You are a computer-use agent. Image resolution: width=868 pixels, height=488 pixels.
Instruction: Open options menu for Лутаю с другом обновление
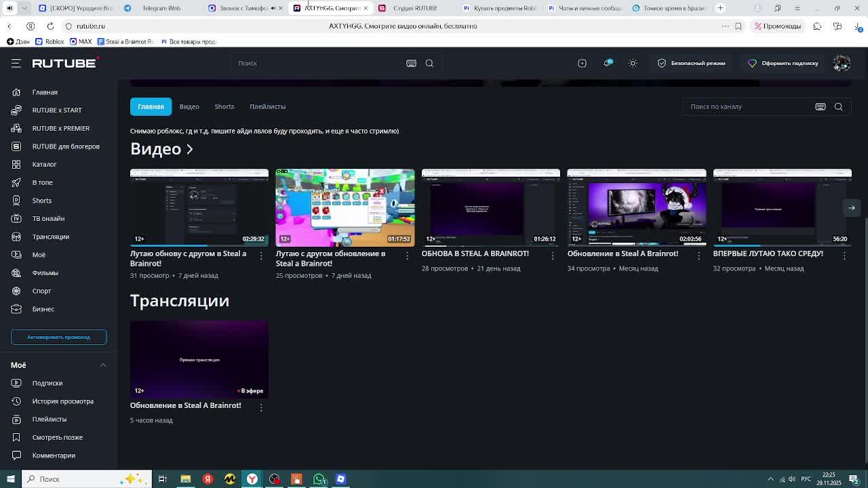tap(408, 256)
